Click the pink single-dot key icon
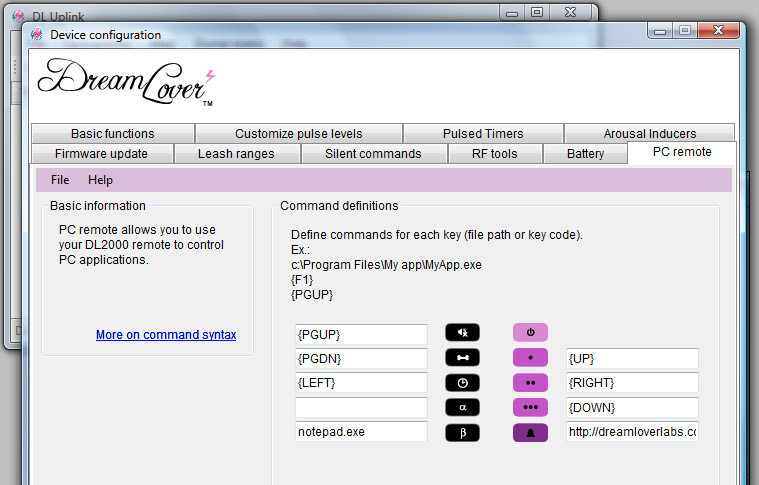Viewport: 759px width, 485px height. coord(530,358)
